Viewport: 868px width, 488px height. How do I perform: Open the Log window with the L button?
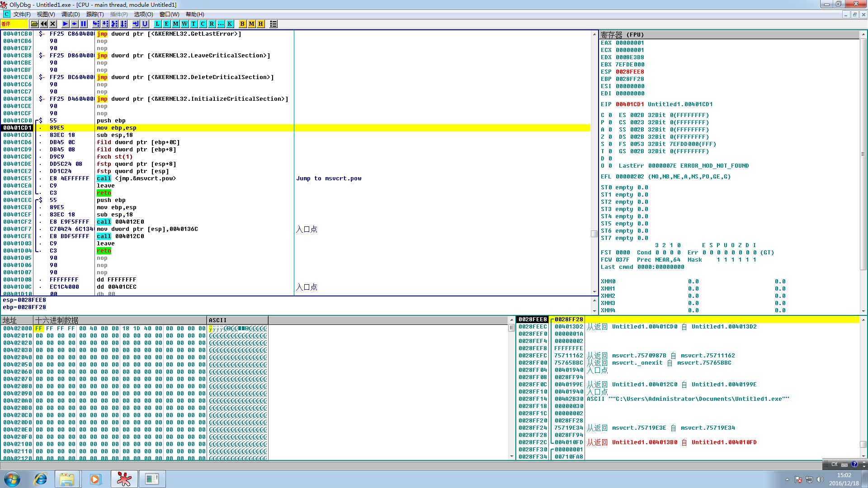pos(158,24)
